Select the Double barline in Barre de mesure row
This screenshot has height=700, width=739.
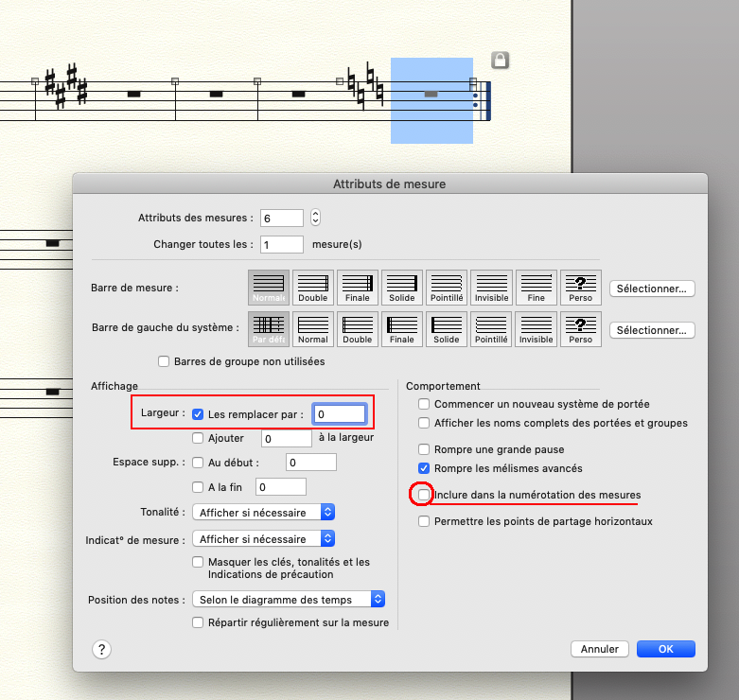(x=312, y=287)
